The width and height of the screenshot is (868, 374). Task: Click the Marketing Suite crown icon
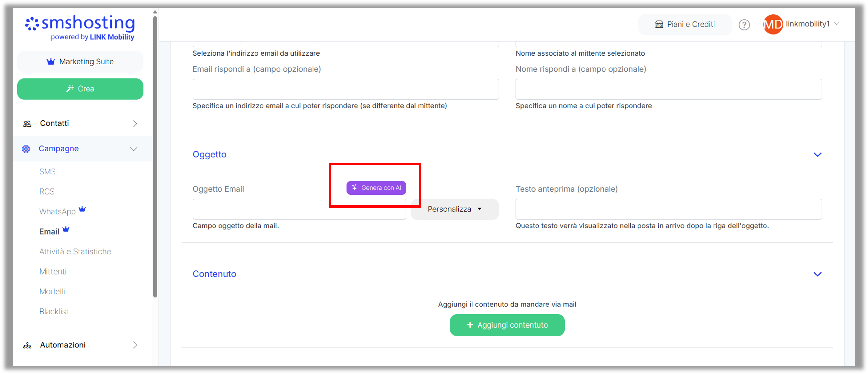tap(51, 61)
